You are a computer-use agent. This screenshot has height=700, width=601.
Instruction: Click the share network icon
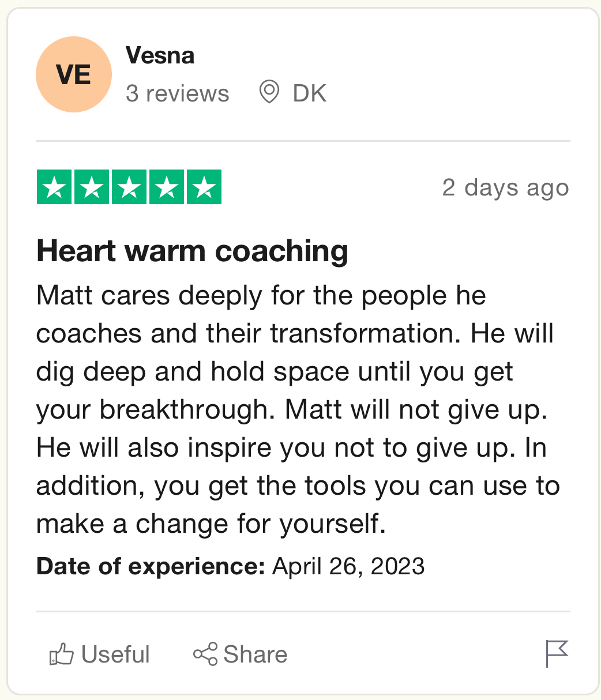pos(205,654)
